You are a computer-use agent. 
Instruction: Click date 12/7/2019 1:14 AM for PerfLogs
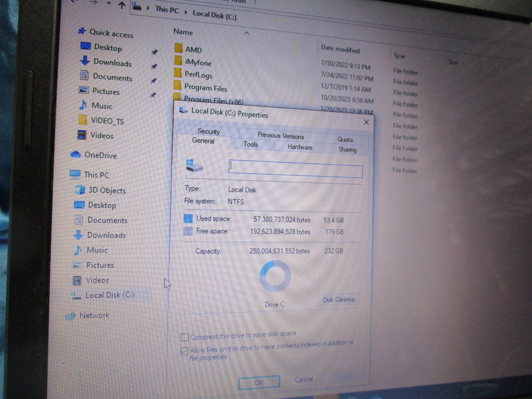click(345, 88)
